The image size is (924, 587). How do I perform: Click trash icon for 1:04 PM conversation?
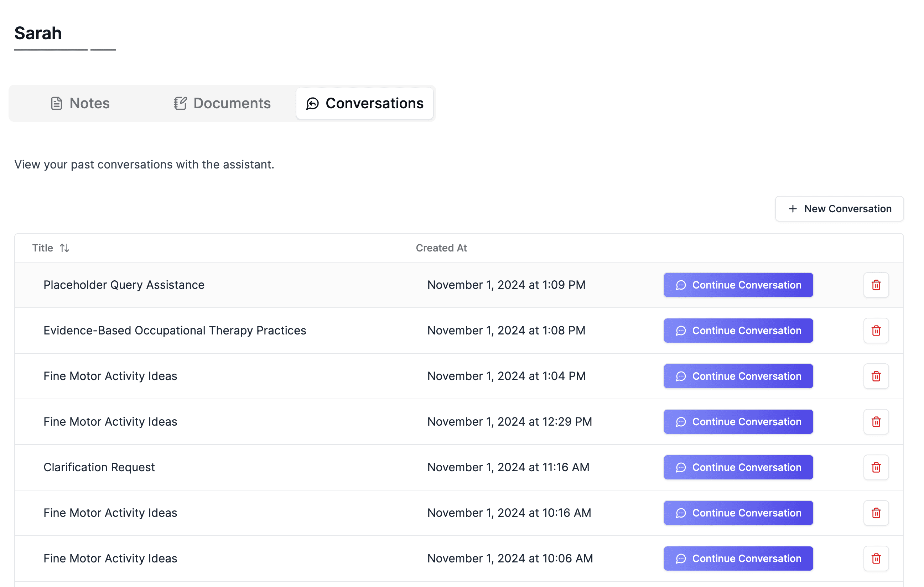[x=876, y=376]
